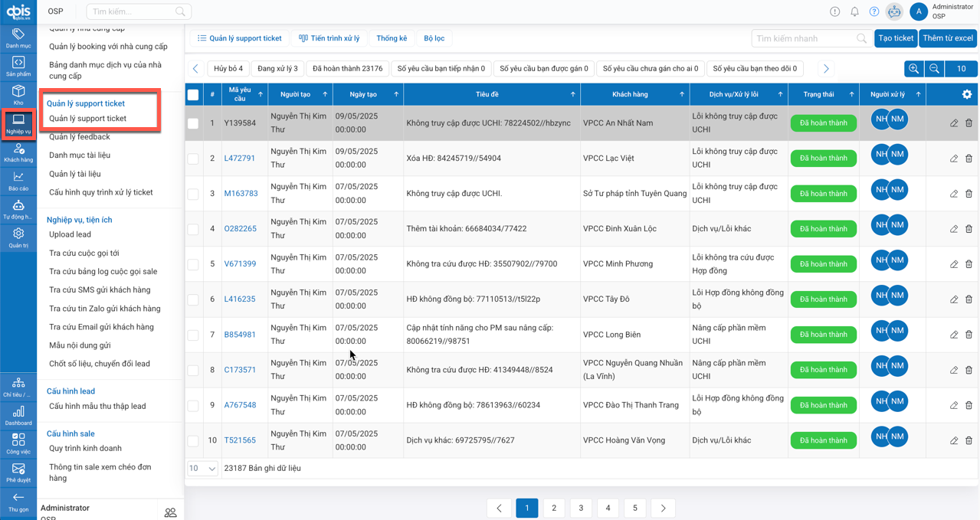The width and height of the screenshot is (980, 520).
Task: Click the top Tìm kiếm search box
Action: tap(139, 11)
